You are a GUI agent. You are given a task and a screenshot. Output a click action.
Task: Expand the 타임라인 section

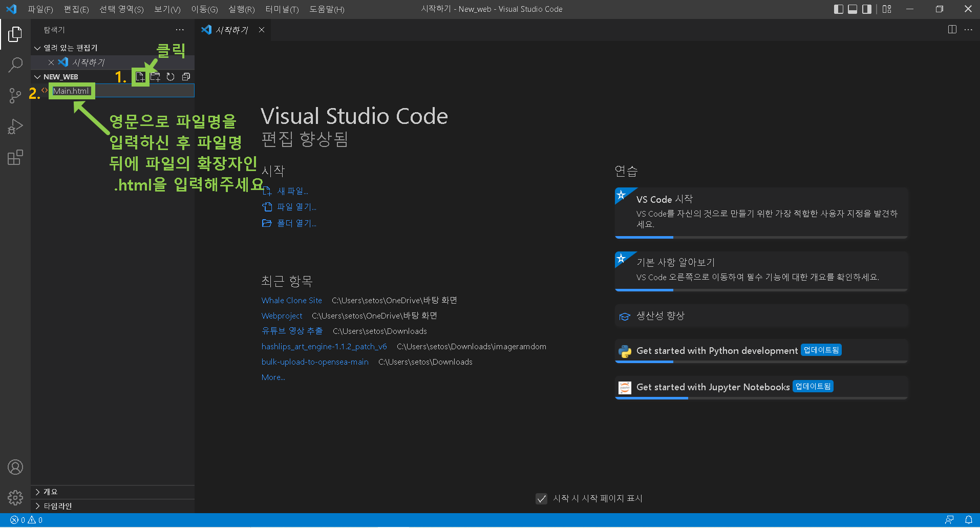click(113, 506)
